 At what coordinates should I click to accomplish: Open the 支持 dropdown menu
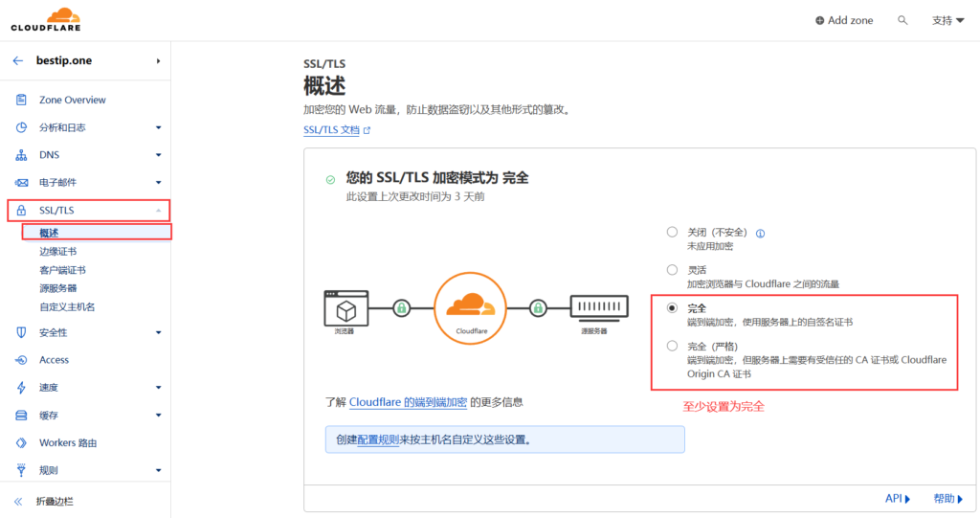point(947,20)
